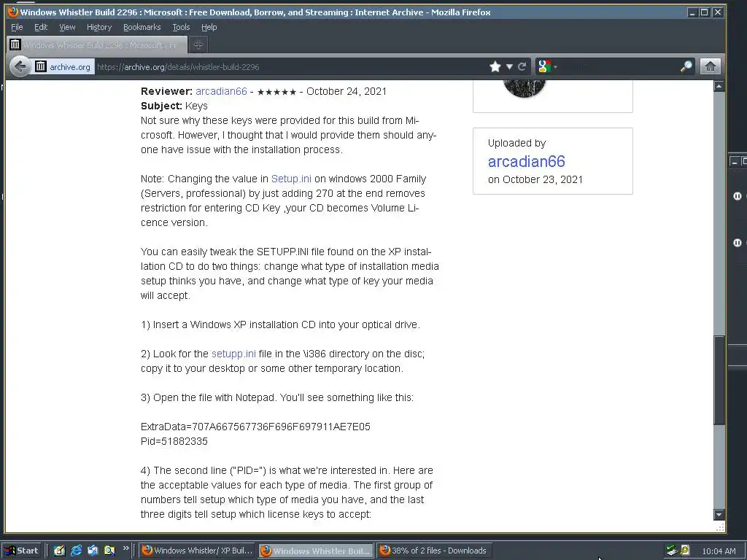
Task: Click the Pid=51882335 line
Action: [174, 441]
